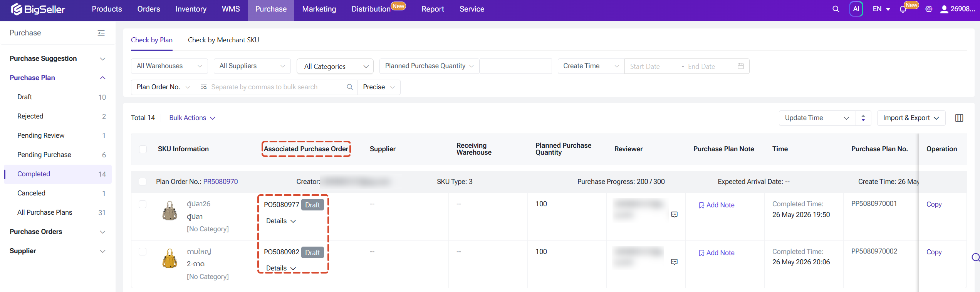
Task: Expand the Supplier sidebar section
Action: 58,251
